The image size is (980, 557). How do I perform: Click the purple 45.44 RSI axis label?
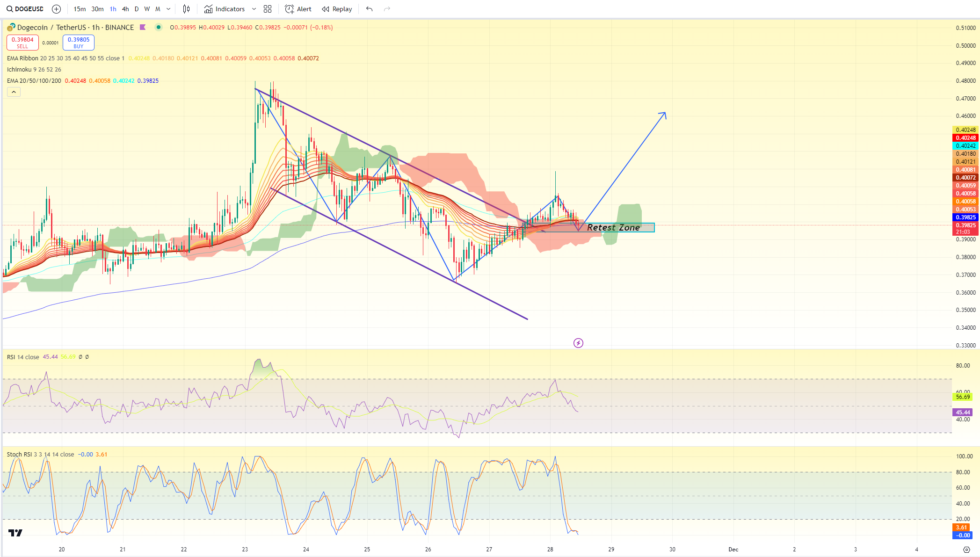coord(963,412)
